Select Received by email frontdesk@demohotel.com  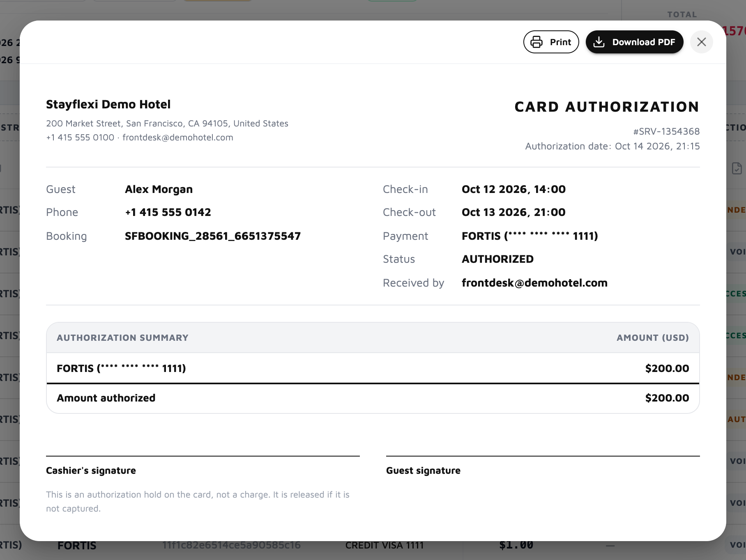(534, 283)
